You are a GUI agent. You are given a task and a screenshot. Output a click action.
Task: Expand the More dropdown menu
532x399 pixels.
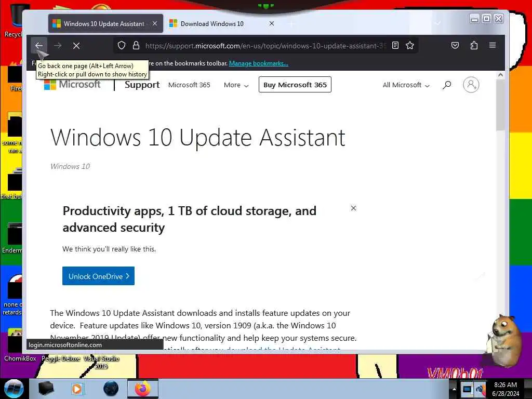pos(236,85)
